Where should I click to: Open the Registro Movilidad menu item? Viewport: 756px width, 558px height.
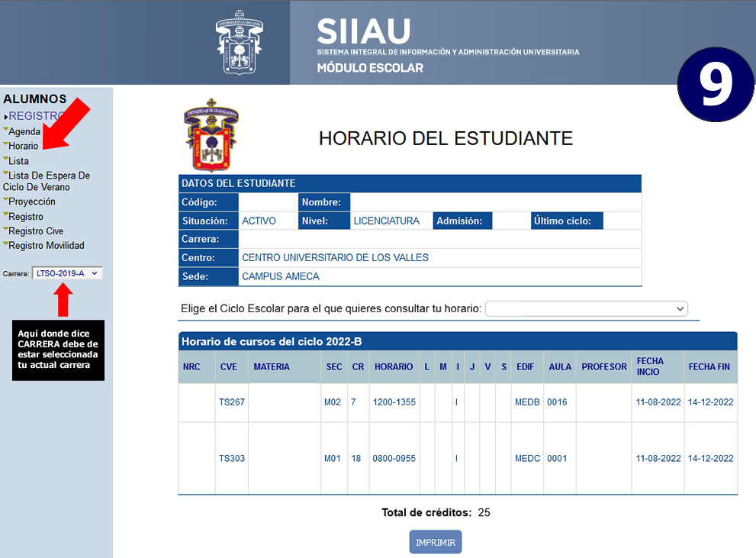47,245
